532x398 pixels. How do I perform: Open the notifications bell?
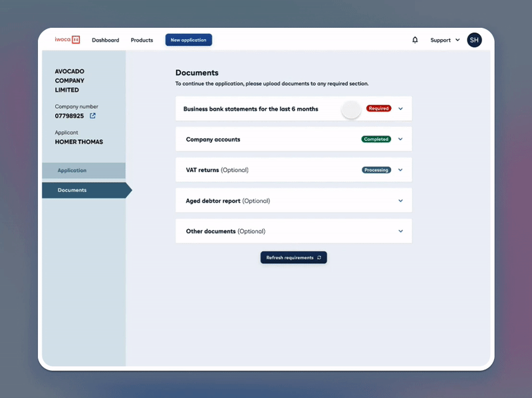click(x=415, y=40)
